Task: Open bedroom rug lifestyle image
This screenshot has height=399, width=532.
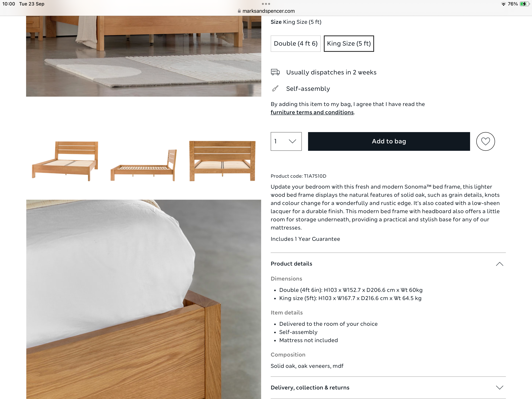Action: tap(144, 56)
